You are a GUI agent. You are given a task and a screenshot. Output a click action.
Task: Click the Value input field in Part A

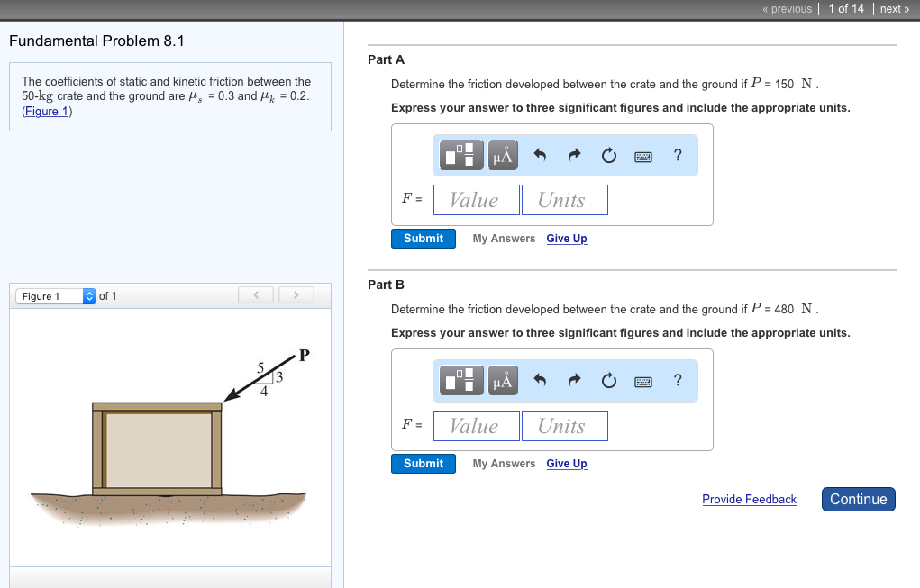click(x=476, y=199)
